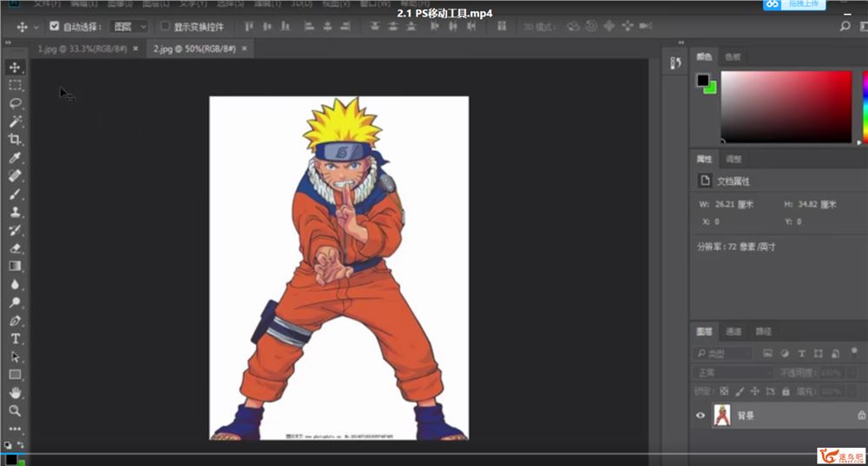The height and width of the screenshot is (466, 868).
Task: Select the Dodge tool
Action: [x=15, y=302]
